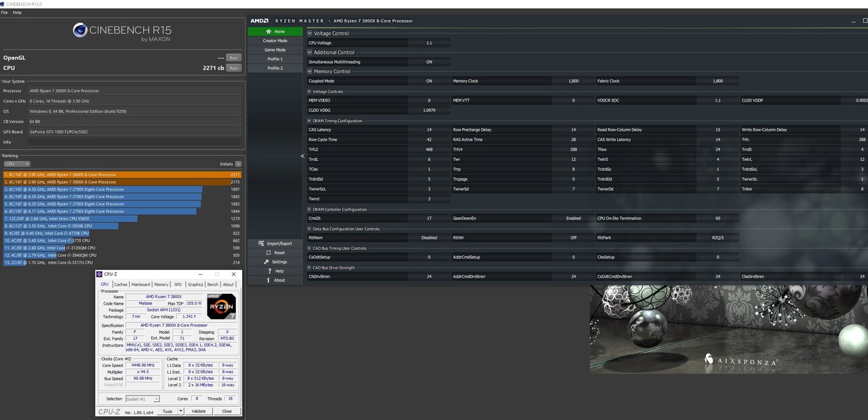Run the CPU benchmark in Cinebench
This screenshot has height=420, width=868.
[x=233, y=68]
